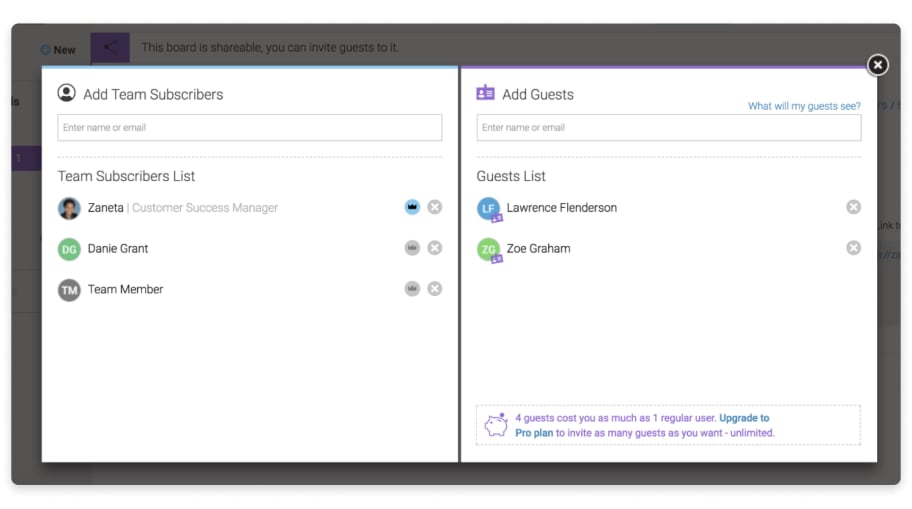Toggle Zaneta's blue owner crown icon

point(412,207)
